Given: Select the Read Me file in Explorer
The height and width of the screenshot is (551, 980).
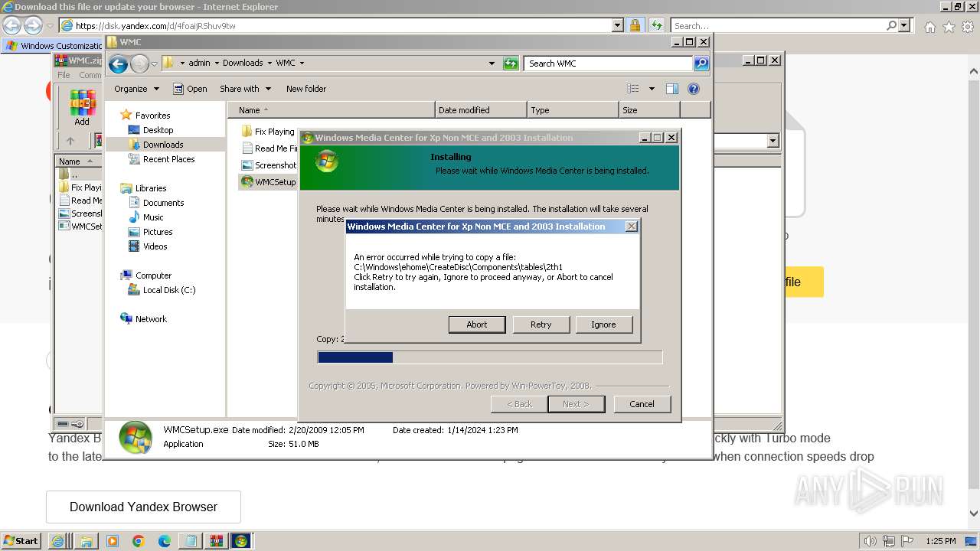Looking at the screenshot, I should [269, 148].
